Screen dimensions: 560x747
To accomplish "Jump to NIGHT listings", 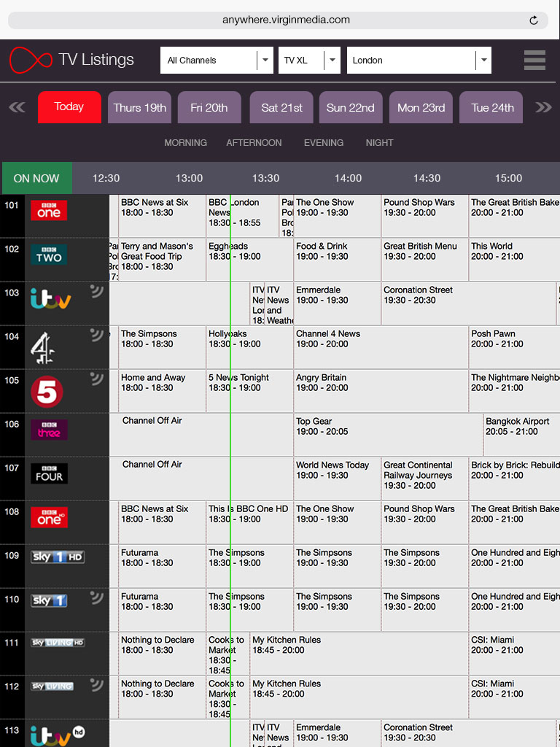I will coord(379,142).
